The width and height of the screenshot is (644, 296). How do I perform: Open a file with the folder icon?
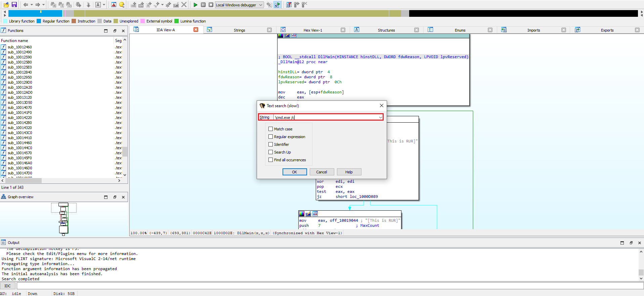coord(6,5)
